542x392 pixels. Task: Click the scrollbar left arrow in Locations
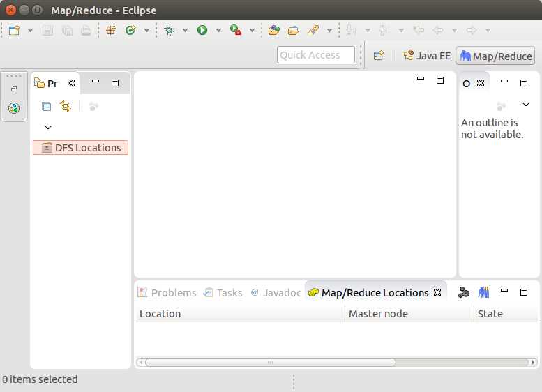[141, 362]
